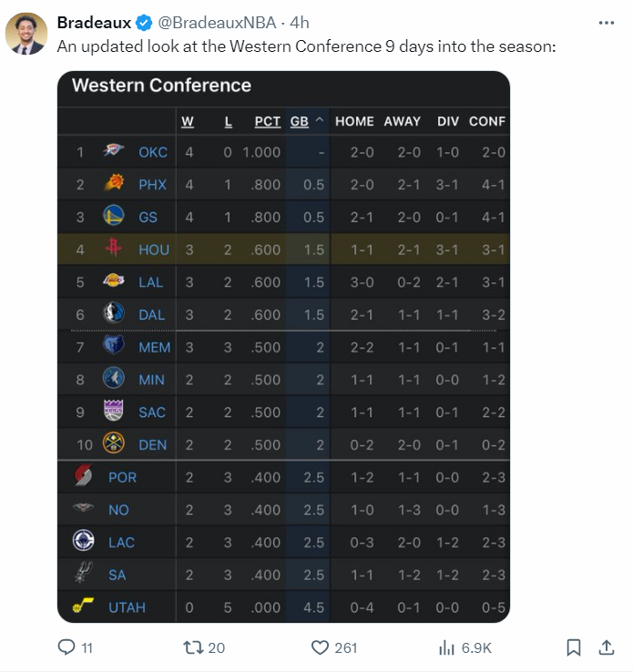View post analytics bar chart icon
The width and height of the screenshot is (633, 672).
click(x=446, y=647)
